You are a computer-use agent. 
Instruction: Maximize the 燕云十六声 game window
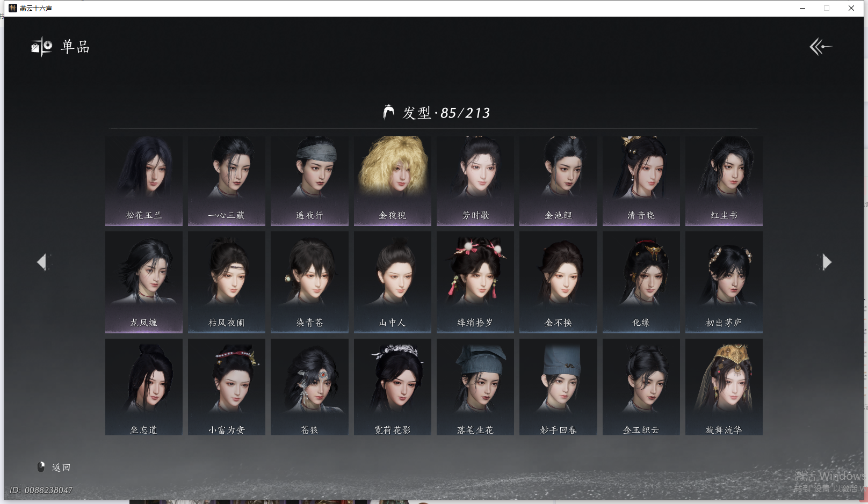tap(827, 8)
